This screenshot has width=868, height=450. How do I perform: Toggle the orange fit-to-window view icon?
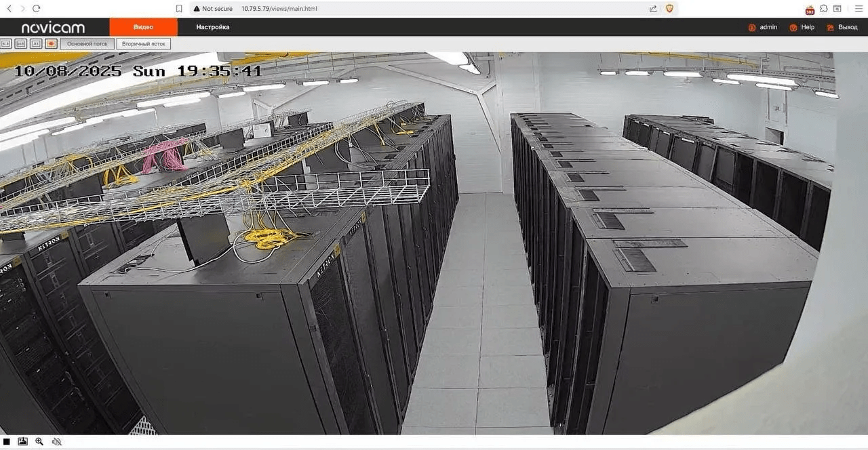[51, 44]
